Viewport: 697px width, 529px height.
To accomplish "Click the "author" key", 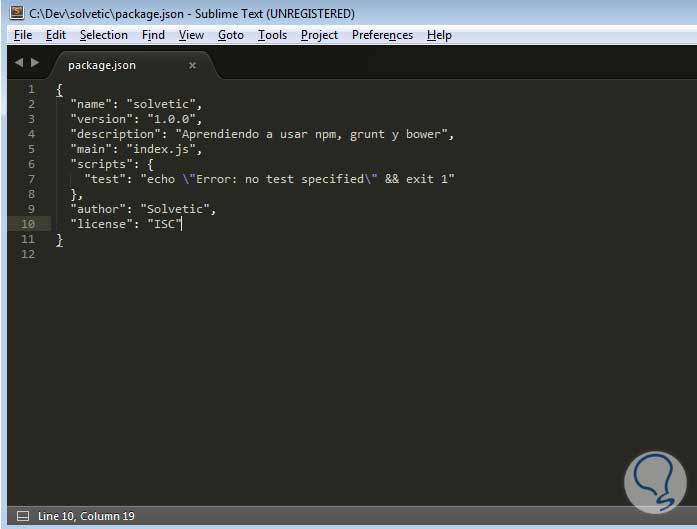I will pyautogui.click(x=98, y=209).
